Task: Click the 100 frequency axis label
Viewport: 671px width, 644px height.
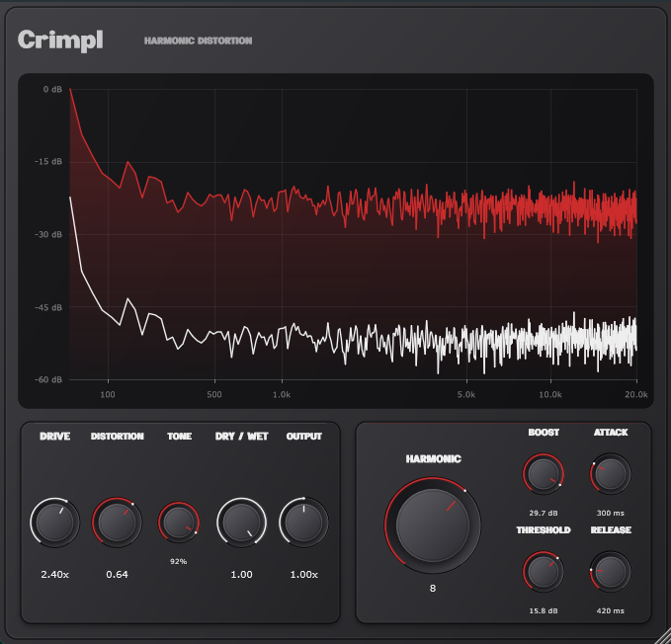Action: tap(108, 395)
